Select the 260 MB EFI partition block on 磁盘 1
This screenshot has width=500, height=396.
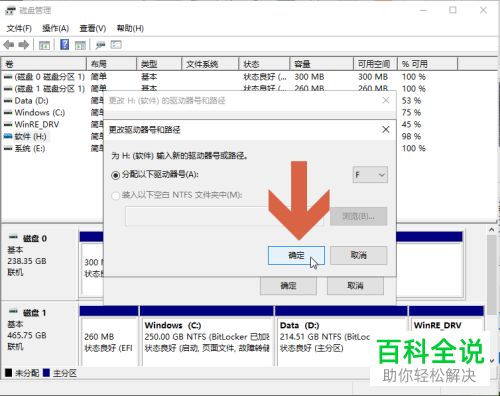pos(109,337)
